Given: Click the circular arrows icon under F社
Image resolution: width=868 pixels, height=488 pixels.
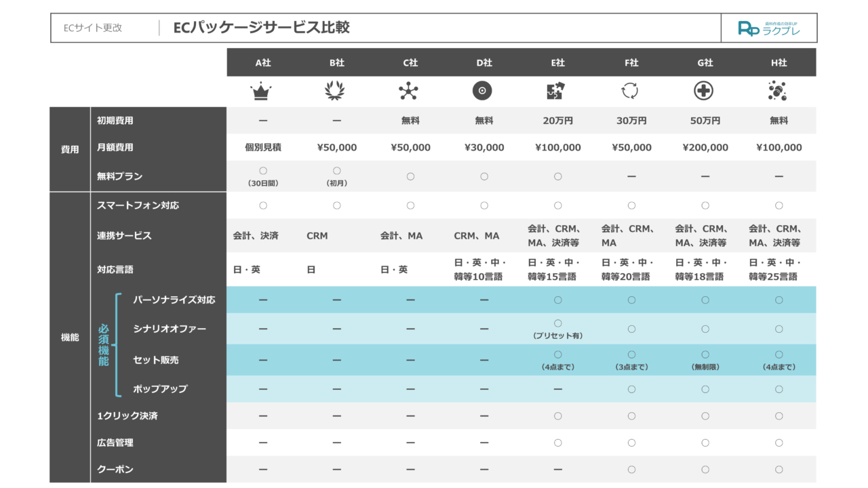Looking at the screenshot, I should (x=631, y=91).
